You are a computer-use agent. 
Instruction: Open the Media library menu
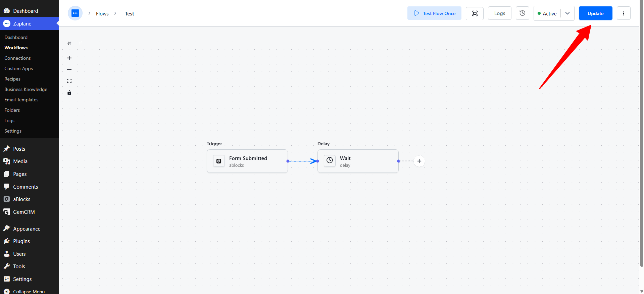click(x=30, y=161)
